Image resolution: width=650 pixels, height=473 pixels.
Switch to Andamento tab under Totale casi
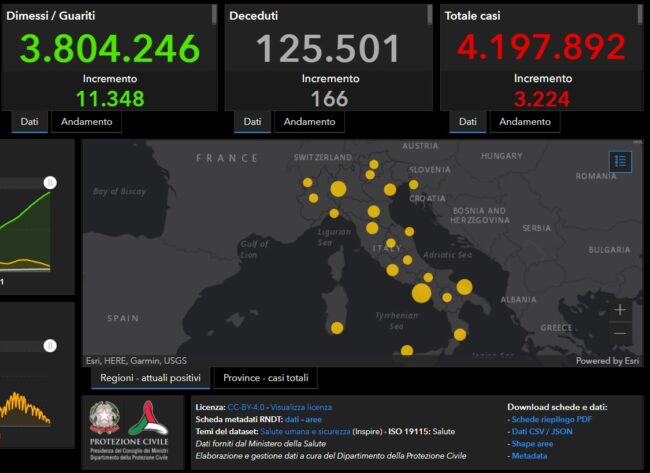pyautogui.click(x=525, y=122)
